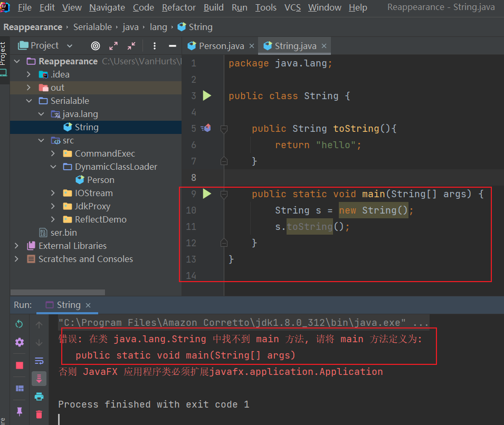Print the console output
The height and width of the screenshot is (425, 504).
pos(39,396)
